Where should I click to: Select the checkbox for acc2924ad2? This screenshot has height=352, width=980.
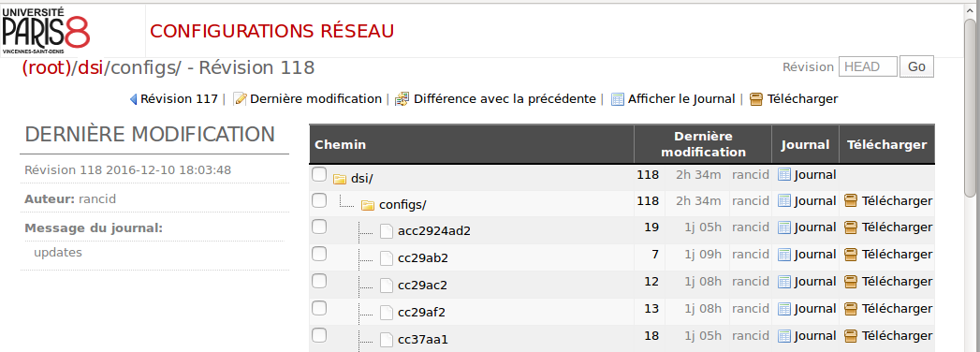pyautogui.click(x=319, y=227)
